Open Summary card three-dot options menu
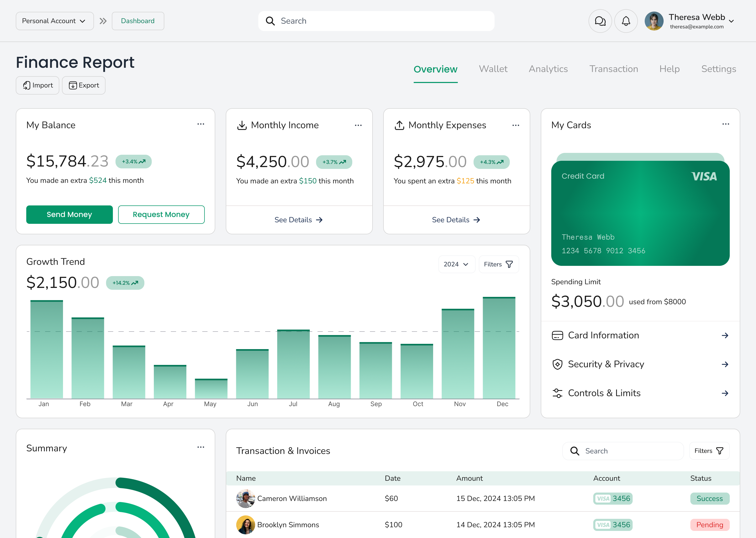This screenshot has height=538, width=756. 201,447
